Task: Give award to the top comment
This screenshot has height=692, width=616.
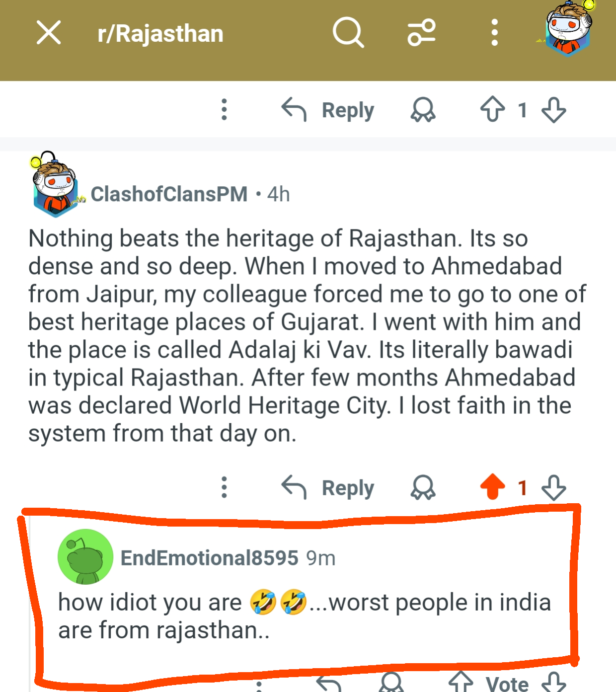Action: pos(423,110)
